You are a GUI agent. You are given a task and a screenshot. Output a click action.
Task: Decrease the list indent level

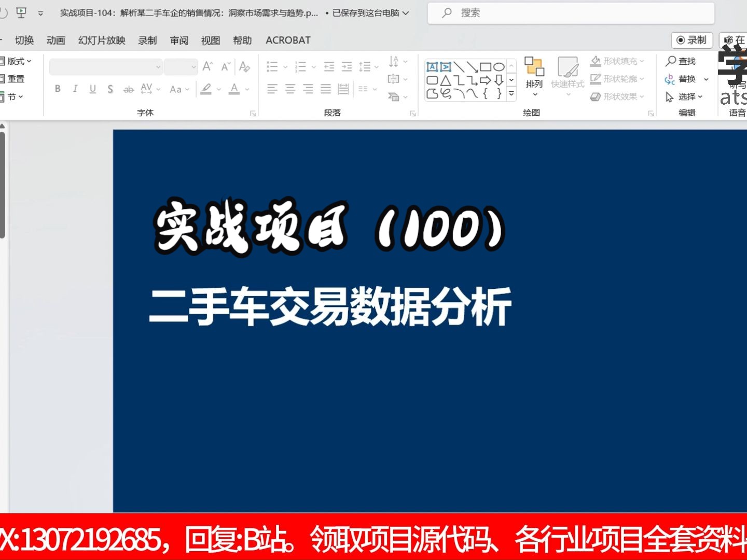pyautogui.click(x=329, y=66)
